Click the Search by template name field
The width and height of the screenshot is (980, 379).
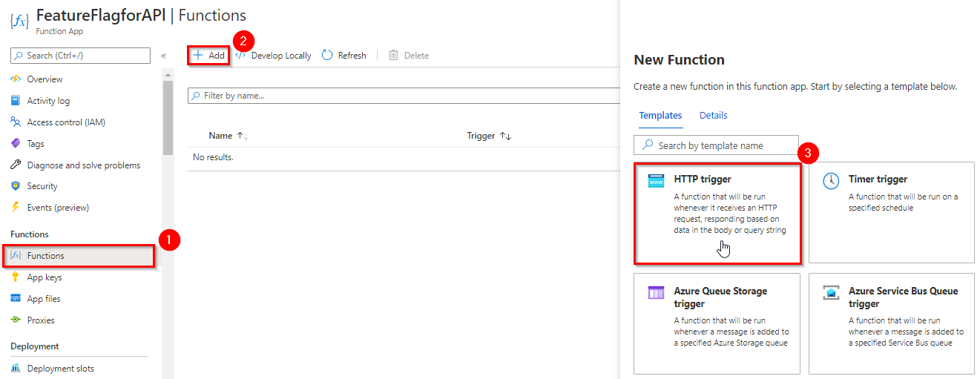pos(716,145)
